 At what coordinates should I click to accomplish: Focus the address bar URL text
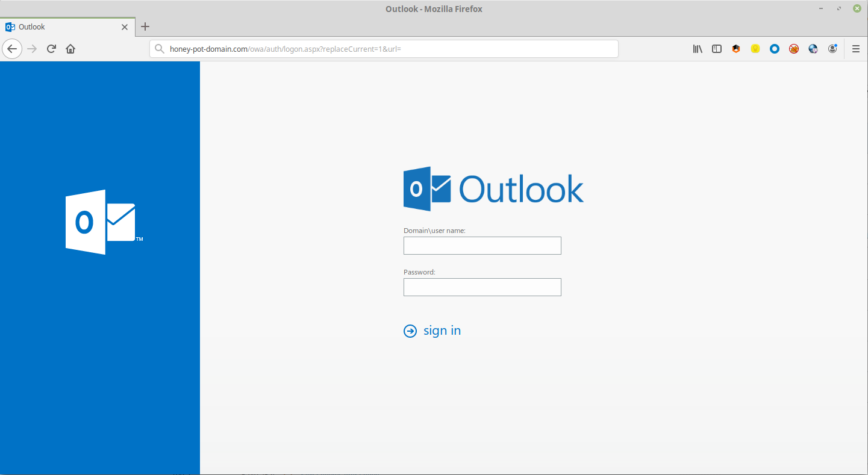point(286,49)
